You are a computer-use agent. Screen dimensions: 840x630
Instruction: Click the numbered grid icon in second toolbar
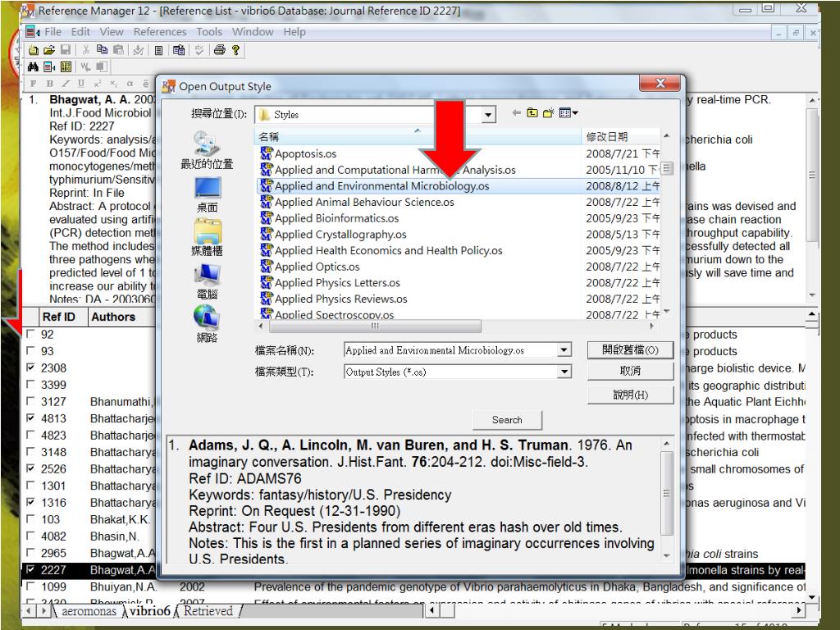click(x=66, y=67)
